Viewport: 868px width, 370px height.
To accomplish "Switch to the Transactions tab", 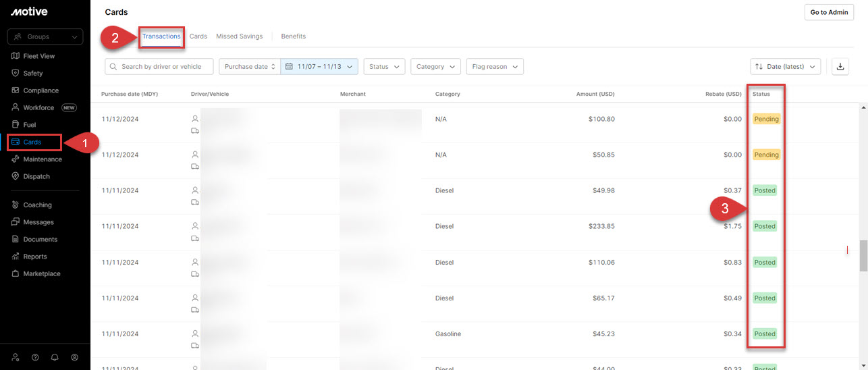I will click(x=161, y=36).
